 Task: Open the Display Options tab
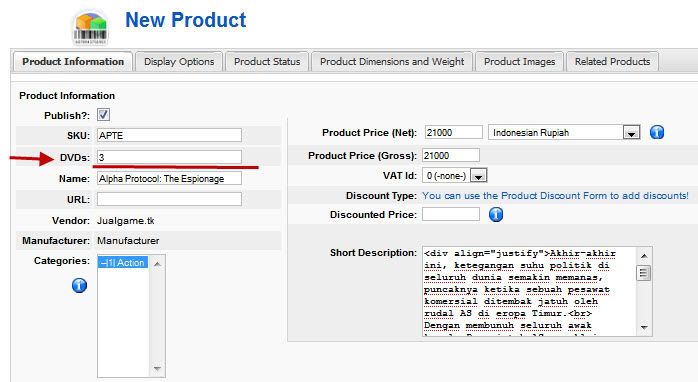[x=179, y=61]
